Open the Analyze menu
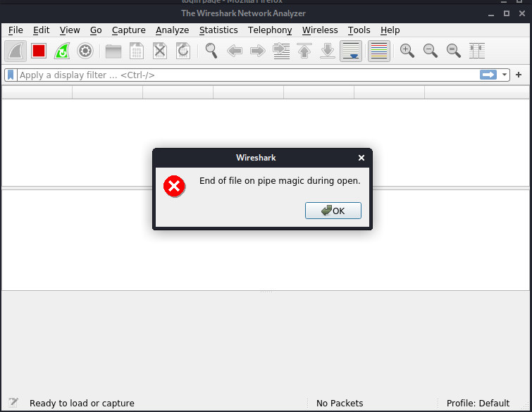Viewport: 532px width, 412px height. pyautogui.click(x=173, y=30)
